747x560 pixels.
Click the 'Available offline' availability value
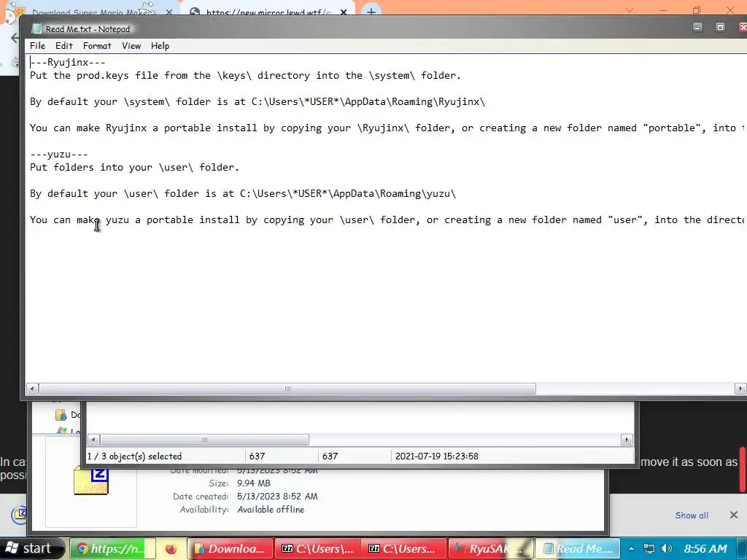point(271,510)
